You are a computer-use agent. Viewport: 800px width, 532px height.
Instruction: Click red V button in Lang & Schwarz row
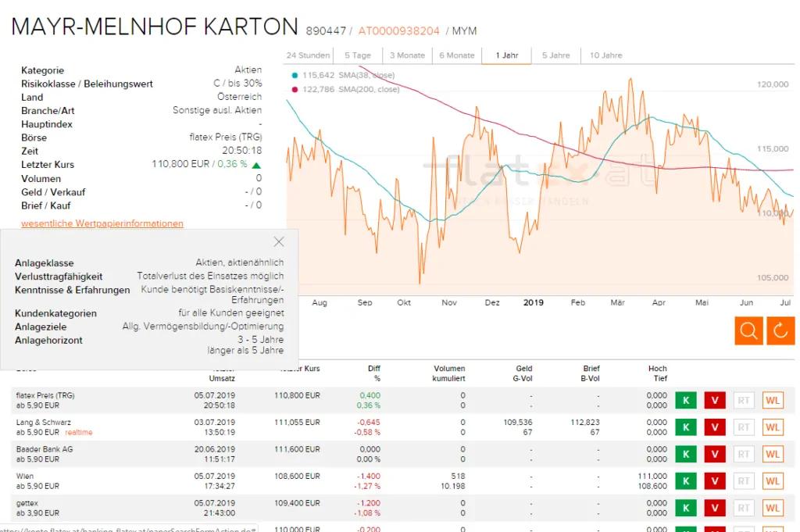pyautogui.click(x=715, y=427)
